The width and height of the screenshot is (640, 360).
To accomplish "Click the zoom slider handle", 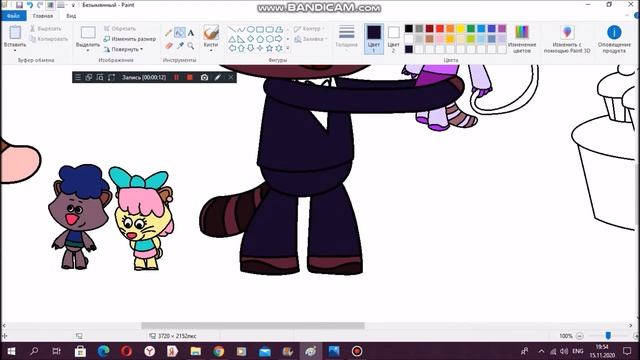I will pos(608,336).
